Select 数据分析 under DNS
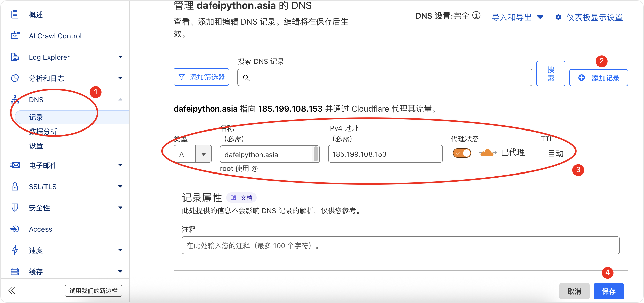Viewport: 644px width, 303px height. (43, 132)
